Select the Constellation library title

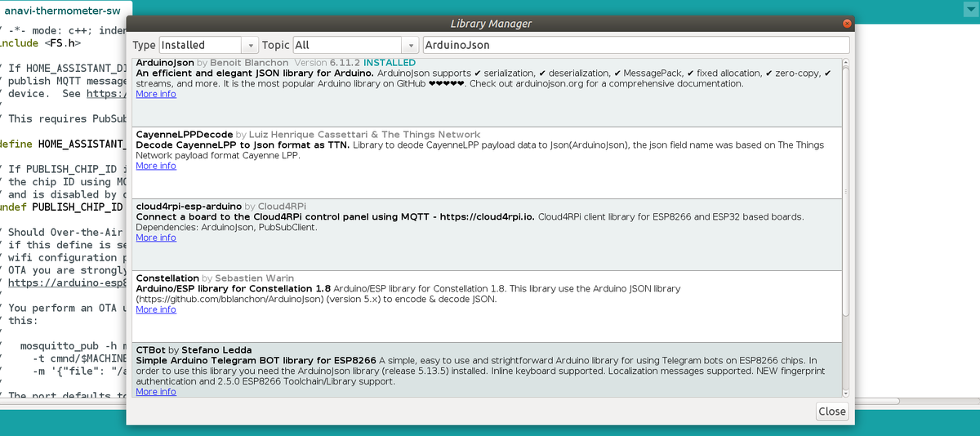[167, 278]
